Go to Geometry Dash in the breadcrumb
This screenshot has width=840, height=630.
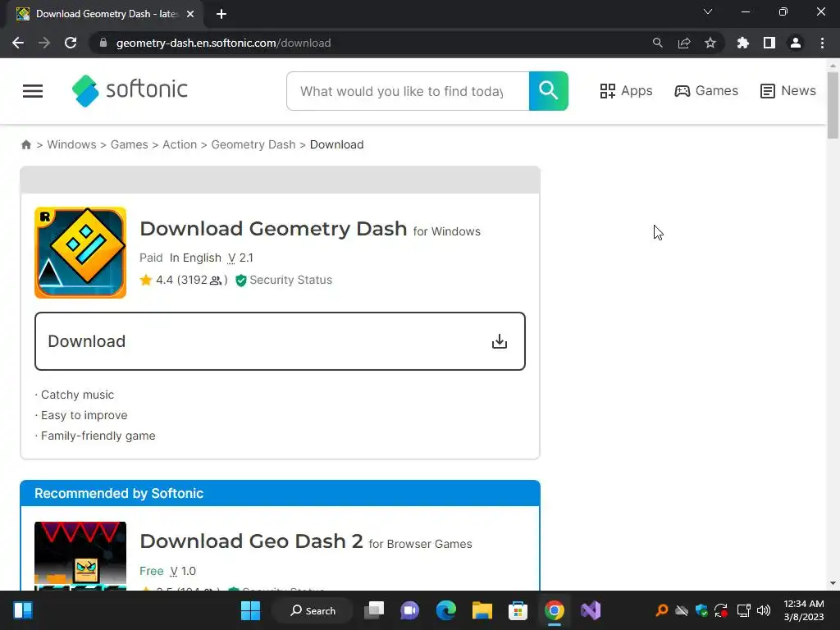[253, 144]
